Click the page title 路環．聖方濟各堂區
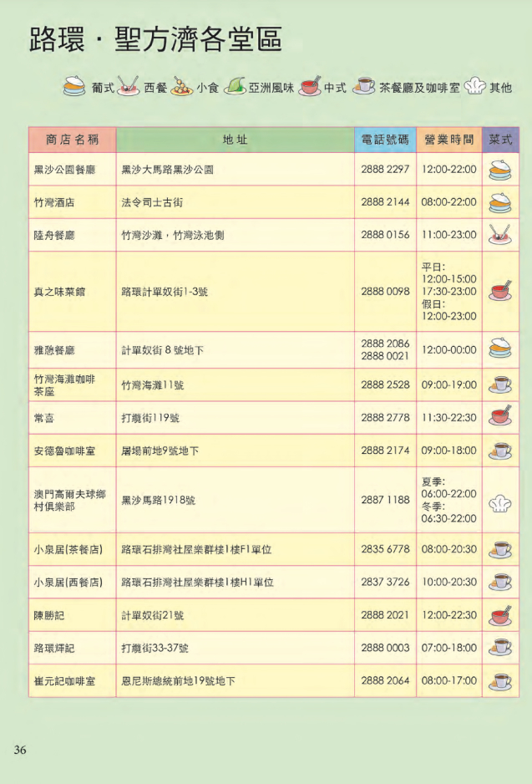Screen dimensions: 532x784 (x=155, y=39)
